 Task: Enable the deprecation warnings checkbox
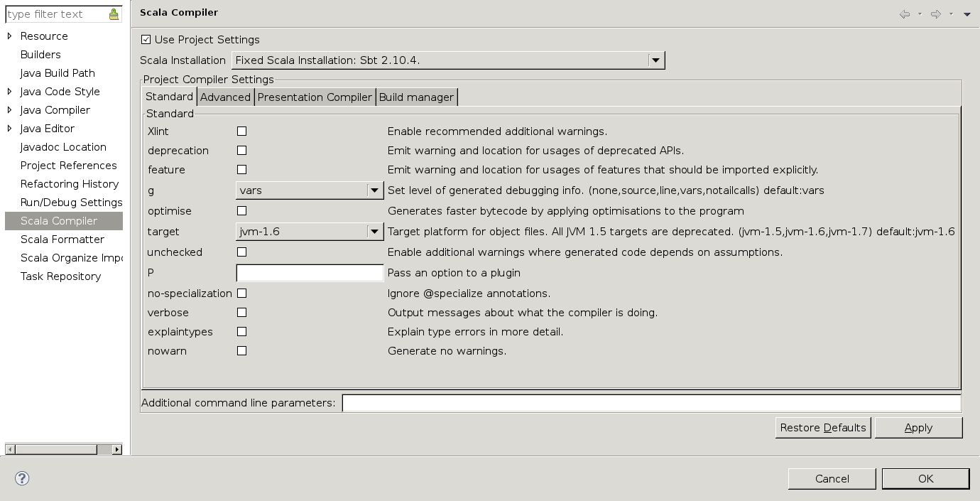[x=241, y=151]
